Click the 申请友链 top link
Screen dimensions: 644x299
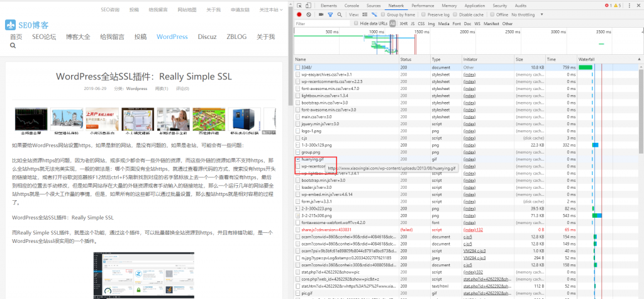[x=240, y=9]
